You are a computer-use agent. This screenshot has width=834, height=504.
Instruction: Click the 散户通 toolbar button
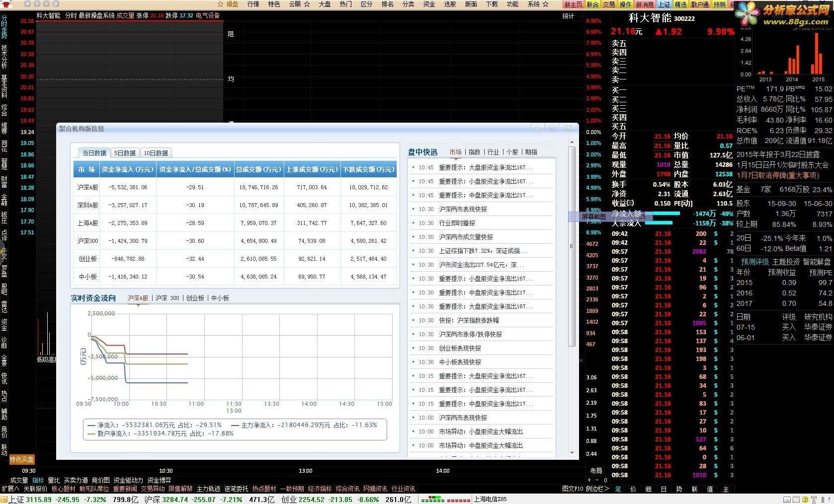pos(700,4)
